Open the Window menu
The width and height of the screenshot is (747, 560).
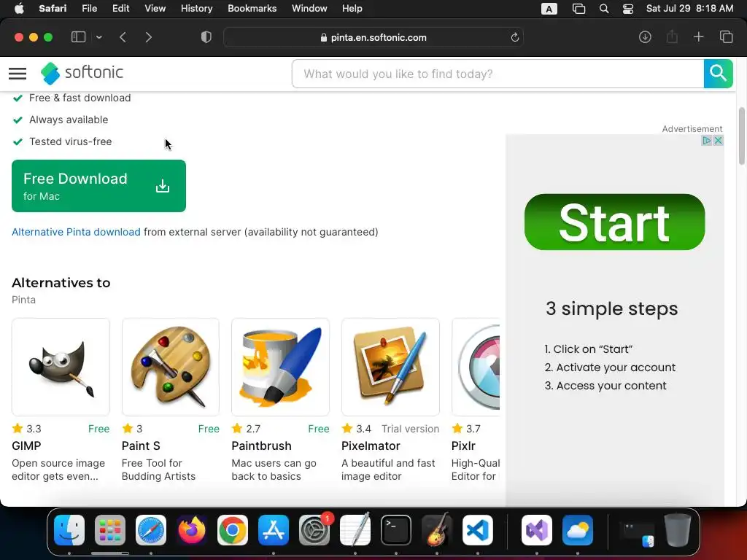point(309,9)
